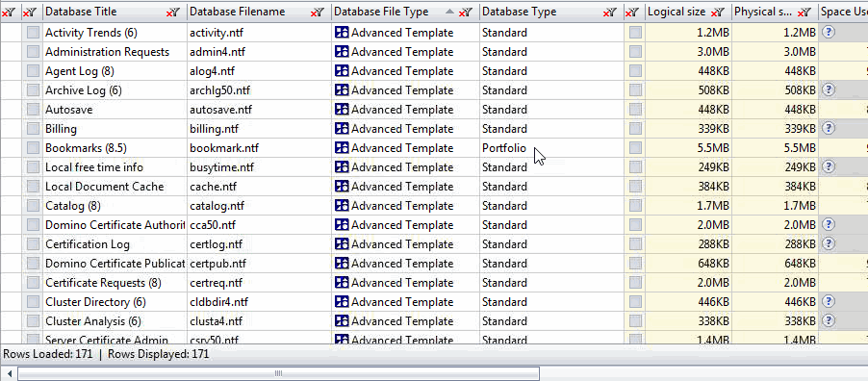The width and height of the screenshot is (868, 381).
Task: Check the box next to Agent Log (8)
Action: 34,71
